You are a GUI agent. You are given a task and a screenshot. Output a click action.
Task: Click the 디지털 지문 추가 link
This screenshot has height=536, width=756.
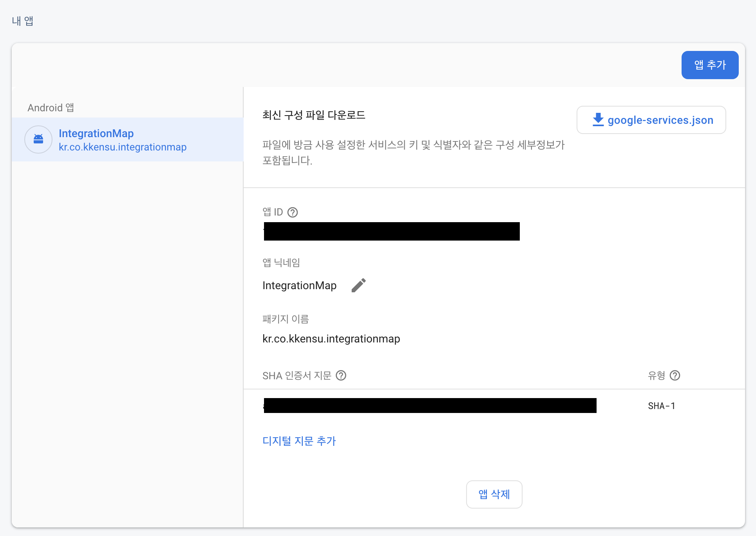[x=299, y=441]
